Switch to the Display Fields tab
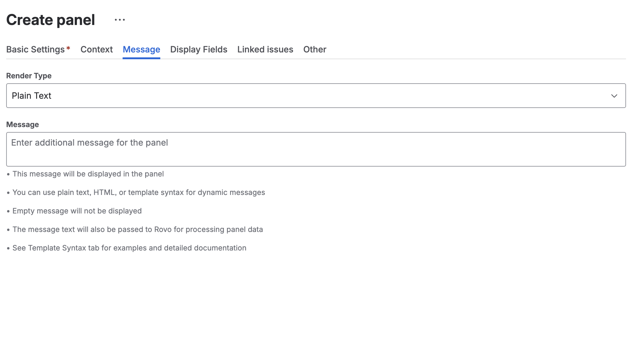 point(199,49)
